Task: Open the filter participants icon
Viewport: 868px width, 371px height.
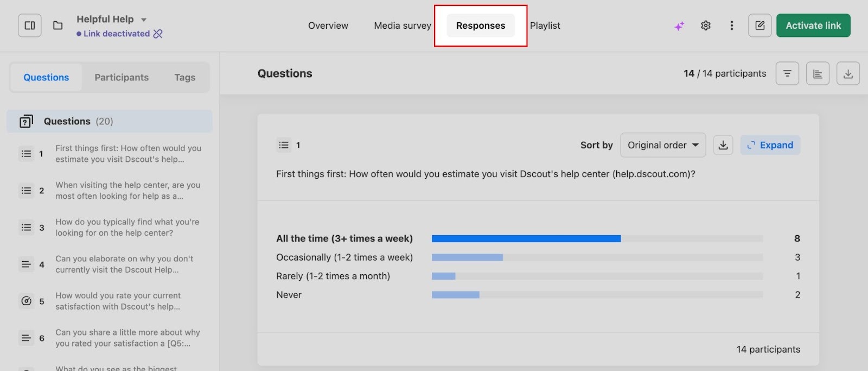Action: point(787,73)
